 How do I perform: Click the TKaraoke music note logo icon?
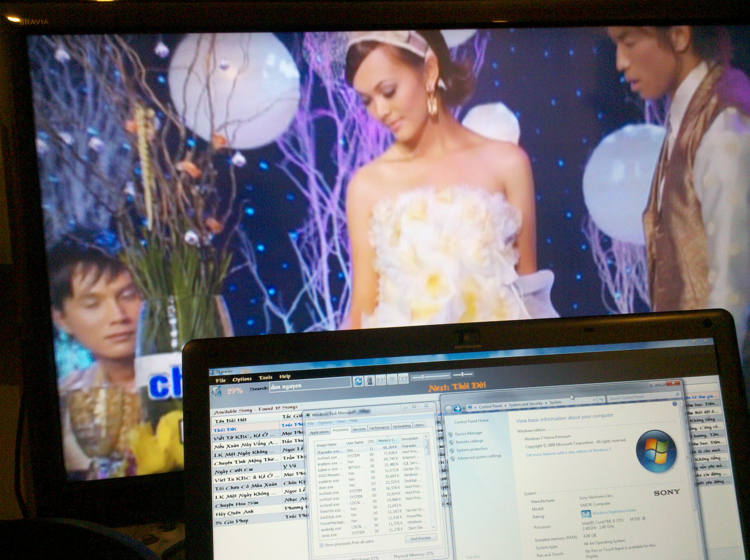[217, 392]
